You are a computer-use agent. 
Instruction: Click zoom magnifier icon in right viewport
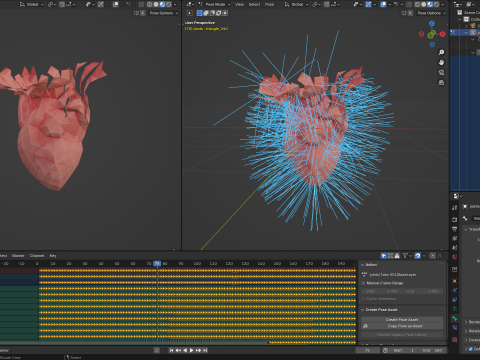[x=441, y=52]
